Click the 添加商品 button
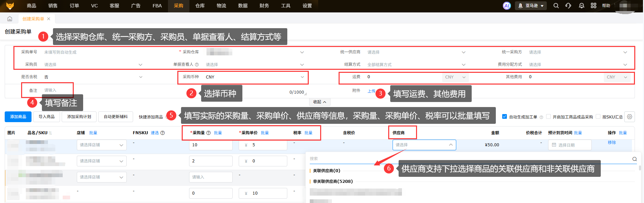Image resolution: width=644 pixels, height=203 pixels. (x=18, y=117)
